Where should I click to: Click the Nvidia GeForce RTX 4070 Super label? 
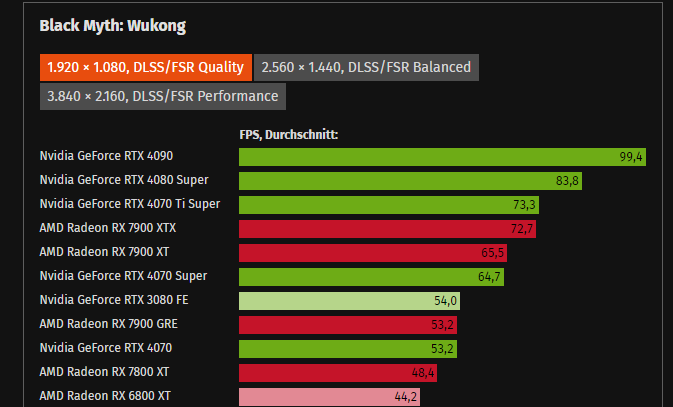click(x=123, y=276)
